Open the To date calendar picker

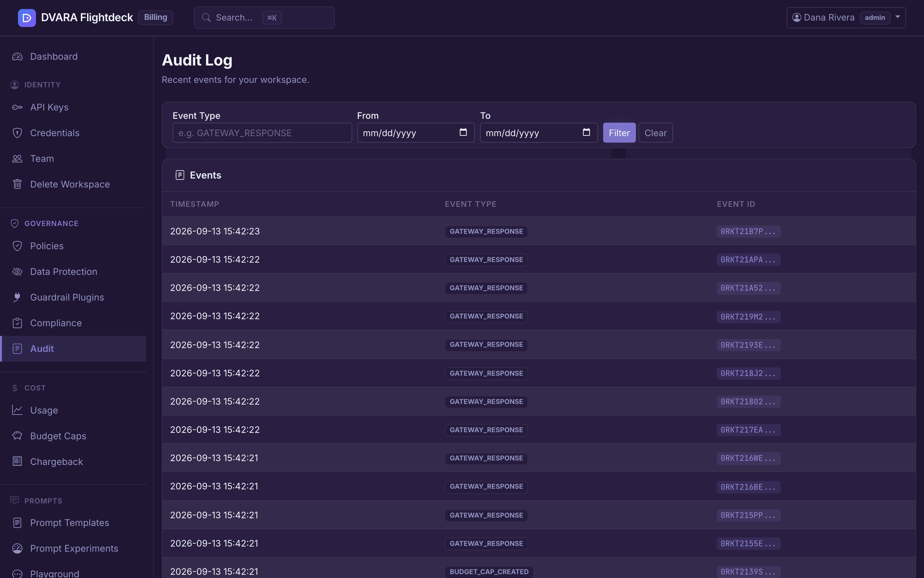click(x=586, y=132)
